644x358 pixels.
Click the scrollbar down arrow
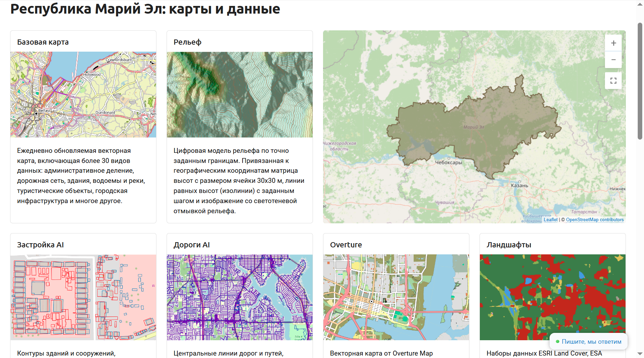coord(640,354)
